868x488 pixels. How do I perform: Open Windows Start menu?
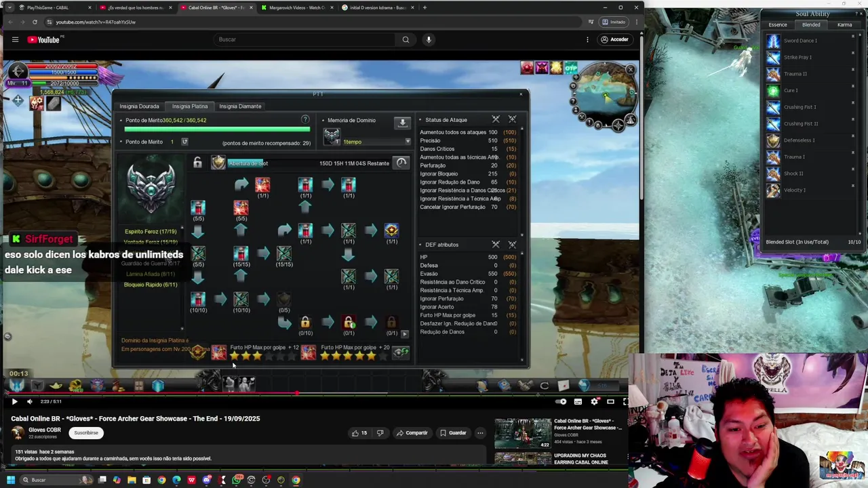pyautogui.click(x=11, y=480)
